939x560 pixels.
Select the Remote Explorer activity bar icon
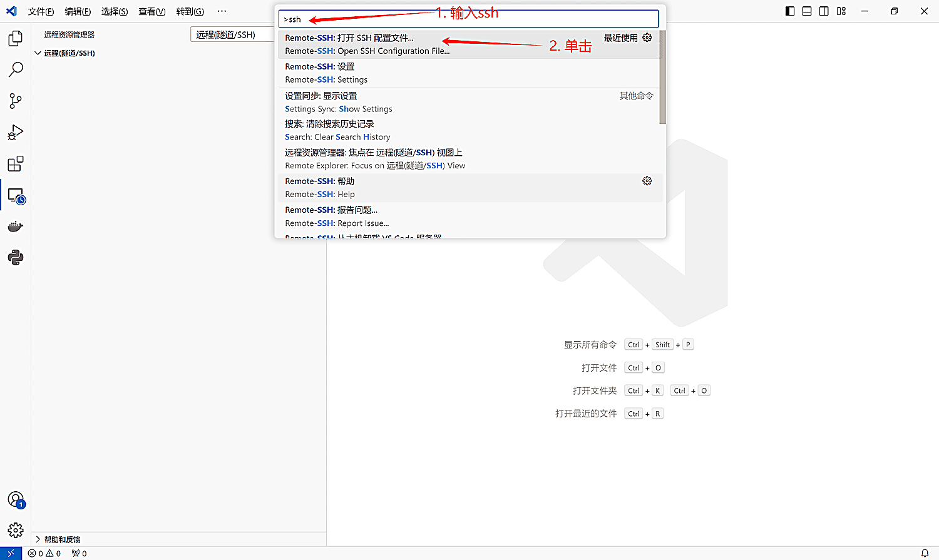tap(16, 196)
